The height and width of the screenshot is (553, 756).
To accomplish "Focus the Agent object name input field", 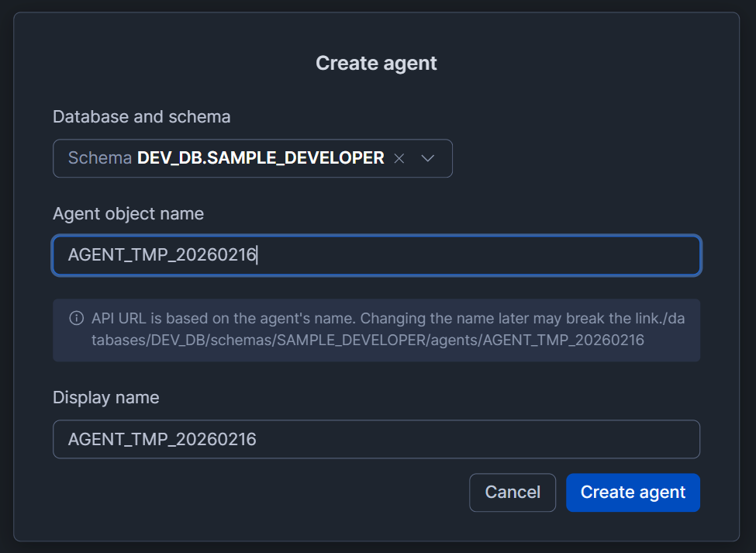I will (465, 255).
